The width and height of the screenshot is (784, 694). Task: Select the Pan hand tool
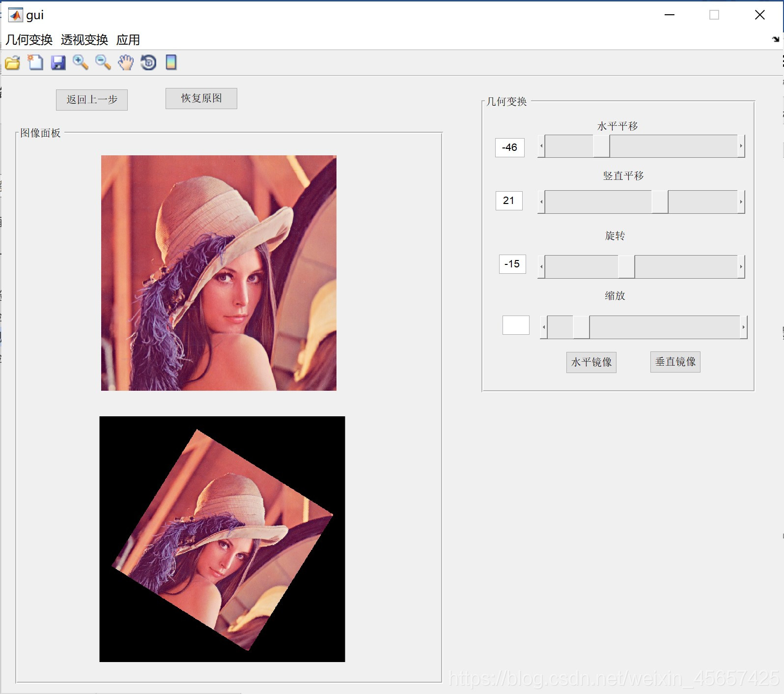(x=126, y=62)
